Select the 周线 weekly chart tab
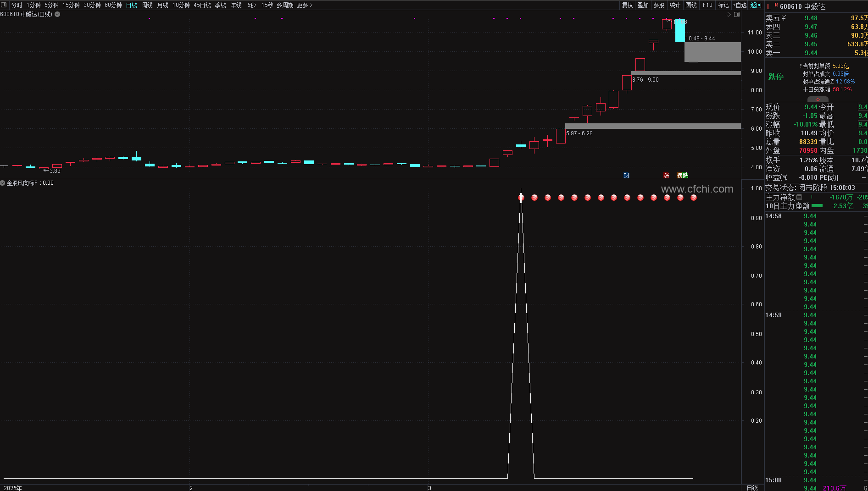The height and width of the screenshot is (491, 868). 147,5
